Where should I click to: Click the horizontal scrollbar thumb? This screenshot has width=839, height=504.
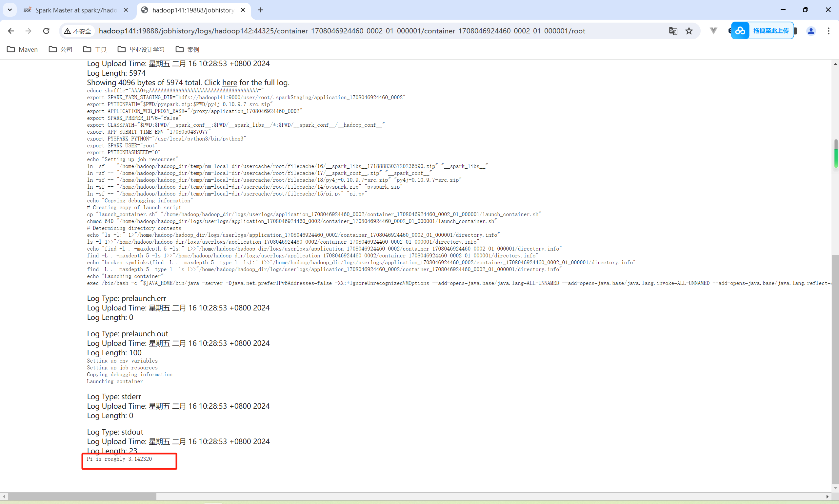[x=82, y=496]
